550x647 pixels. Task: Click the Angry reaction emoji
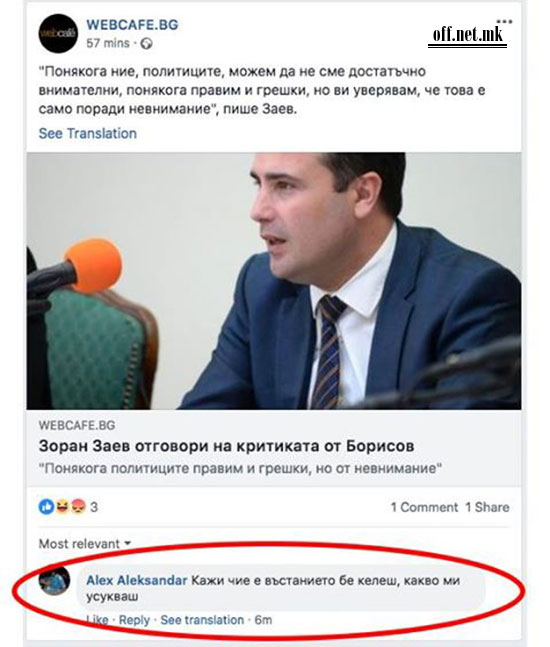tap(78, 506)
